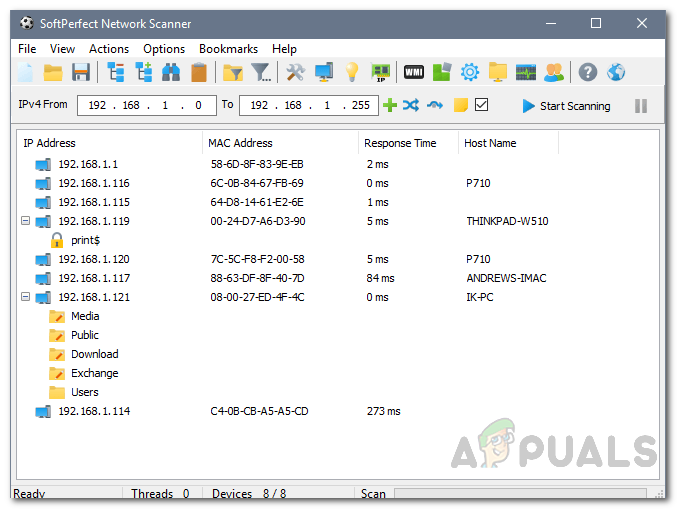Click MAC address 08-00-27-ED-4F-4C
This screenshot has width=677, height=509.
tap(257, 297)
